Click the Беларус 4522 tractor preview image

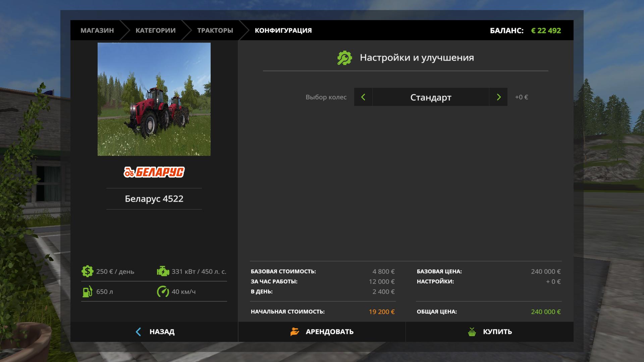click(x=154, y=99)
